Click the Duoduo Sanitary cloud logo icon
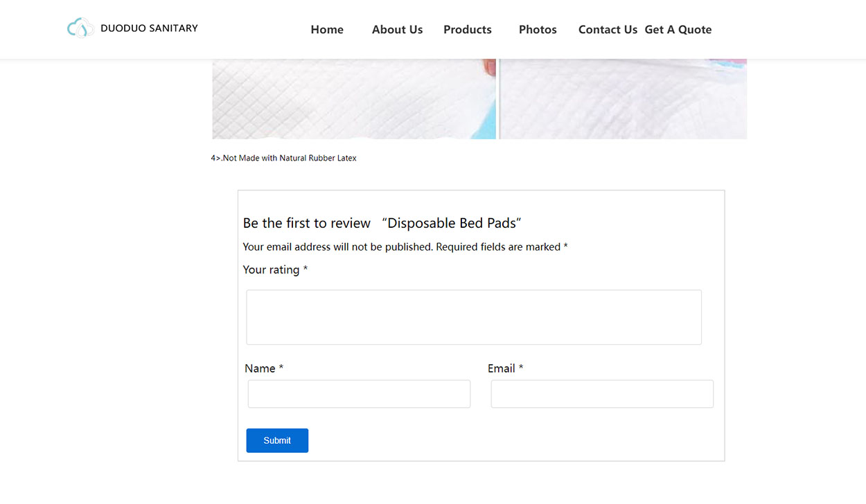 click(x=80, y=28)
